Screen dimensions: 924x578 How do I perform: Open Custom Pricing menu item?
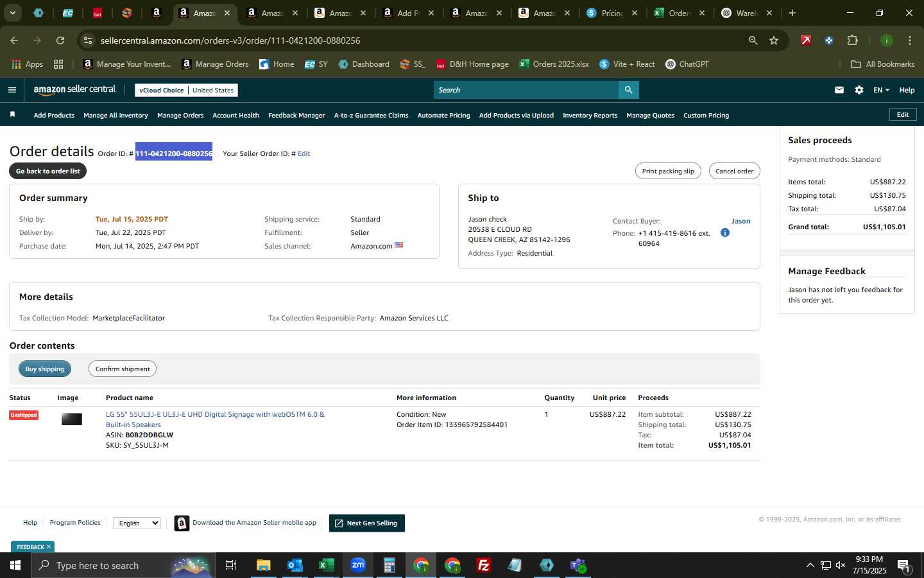coord(706,115)
